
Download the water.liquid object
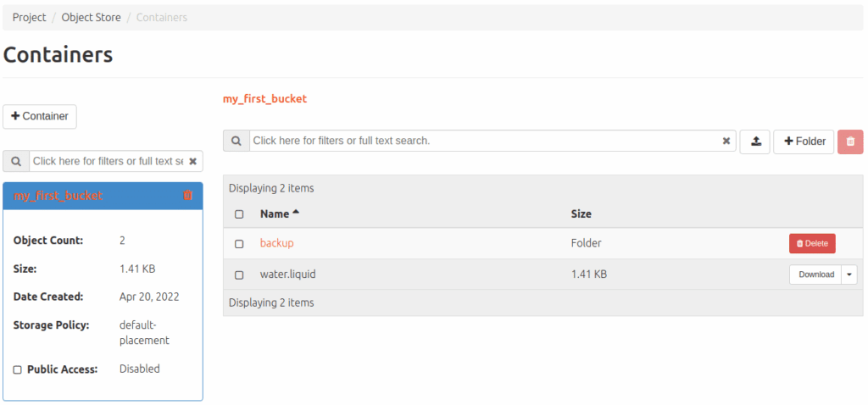815,275
